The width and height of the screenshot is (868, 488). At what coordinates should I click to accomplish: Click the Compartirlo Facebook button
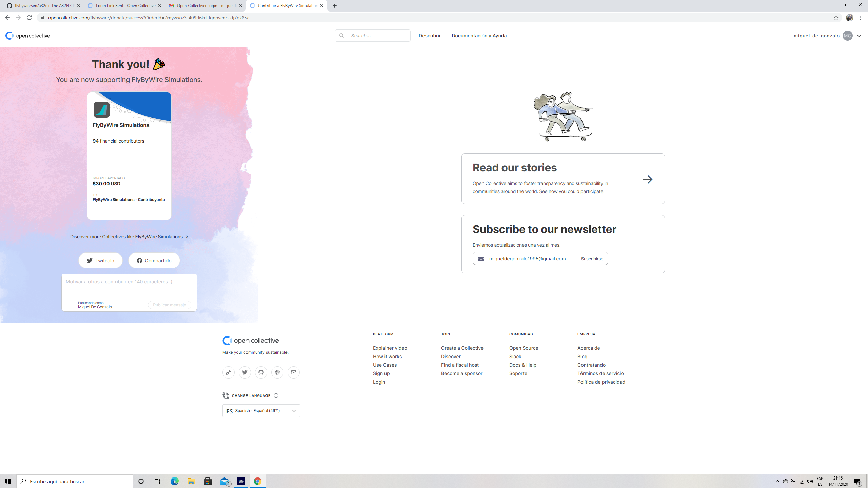(154, 260)
